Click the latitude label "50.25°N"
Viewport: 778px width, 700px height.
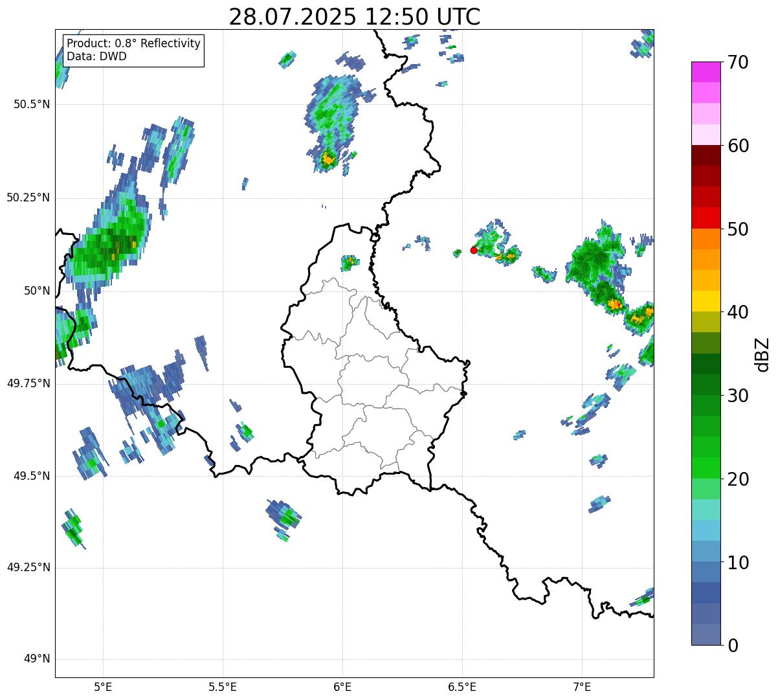click(28, 198)
